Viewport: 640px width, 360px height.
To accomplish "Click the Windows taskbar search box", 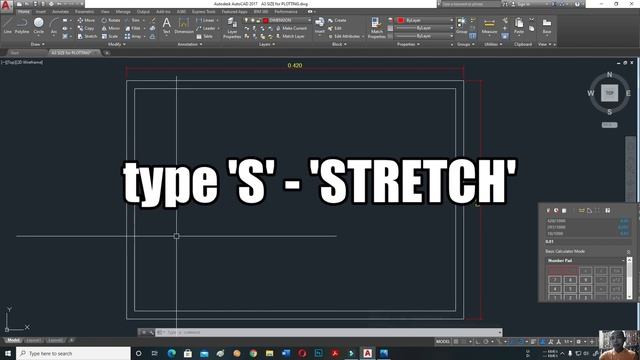I will (73, 353).
